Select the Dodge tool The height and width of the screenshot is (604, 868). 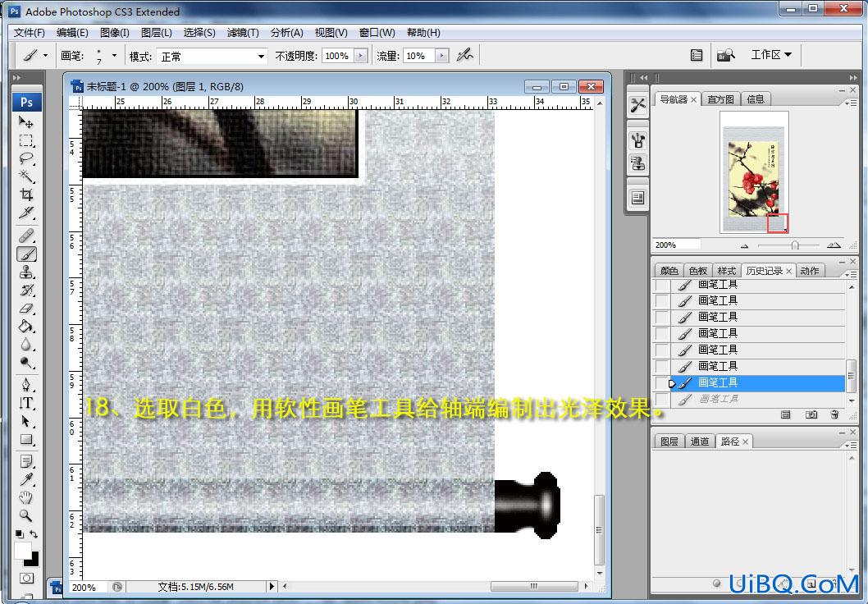coord(26,363)
